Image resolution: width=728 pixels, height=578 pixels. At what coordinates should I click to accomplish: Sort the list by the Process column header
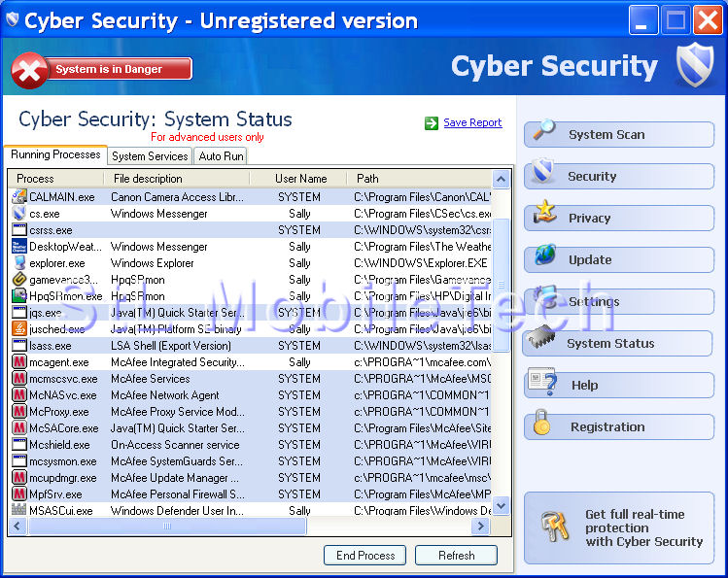[55, 179]
